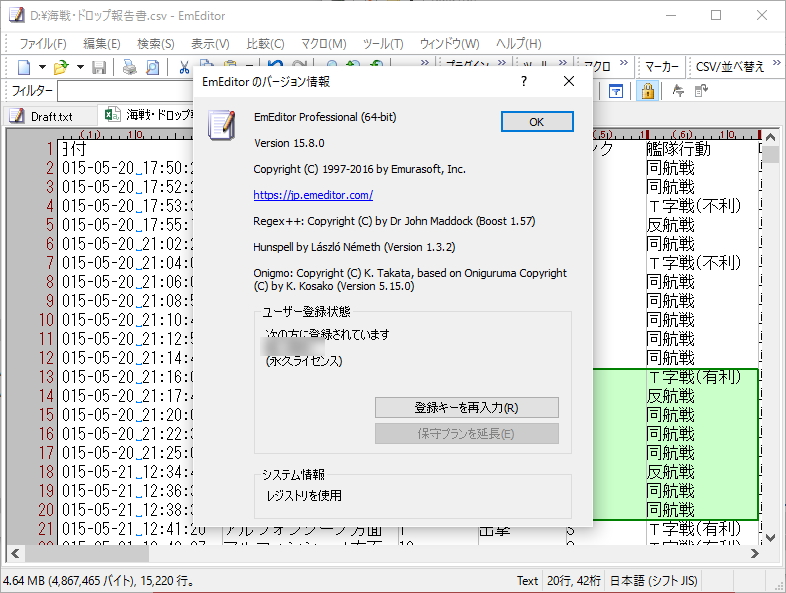
Task: Click the filter funnel icon in filter bar
Action: [x=616, y=91]
